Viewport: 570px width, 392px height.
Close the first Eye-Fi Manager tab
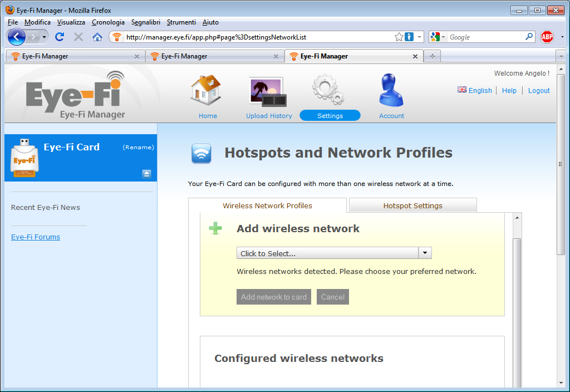coord(137,56)
